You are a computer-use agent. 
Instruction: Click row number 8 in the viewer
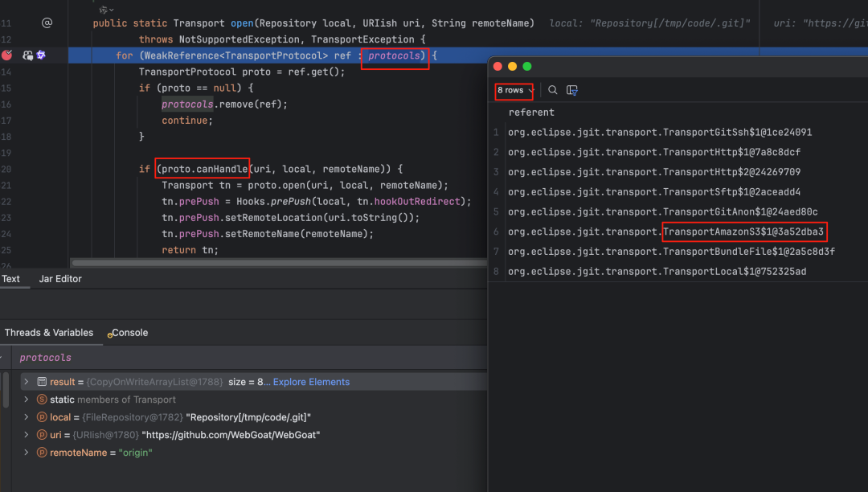(496, 272)
